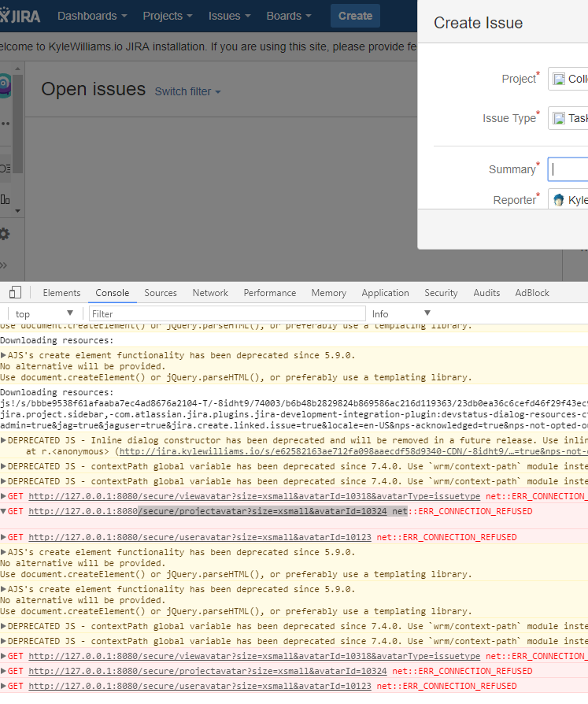Open the first useravatar avatarId=10123 link

200,537
